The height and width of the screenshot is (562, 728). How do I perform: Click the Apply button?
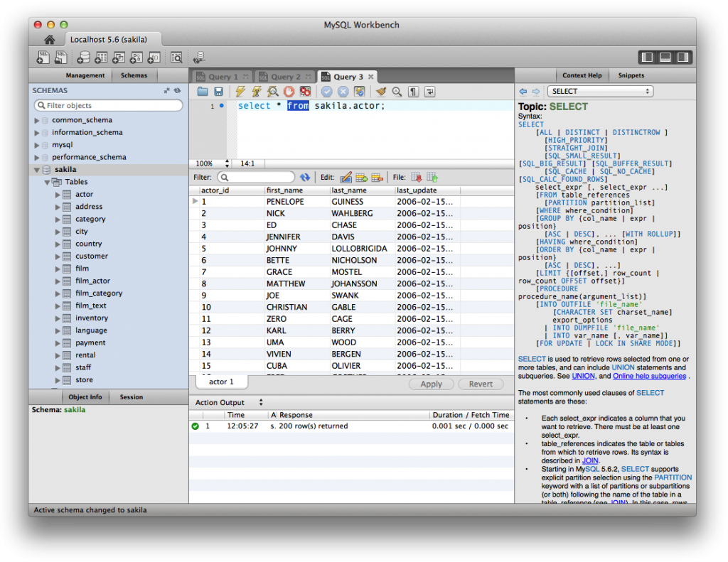tap(432, 384)
